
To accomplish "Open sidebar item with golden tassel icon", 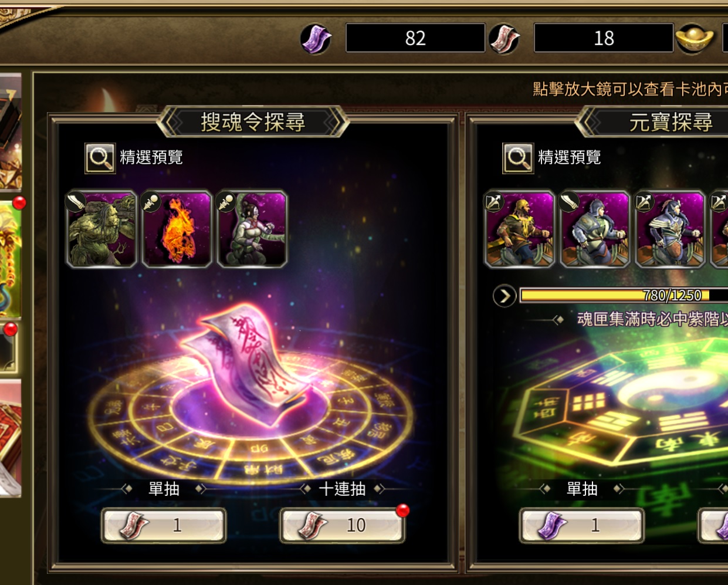I will coord(10,258).
